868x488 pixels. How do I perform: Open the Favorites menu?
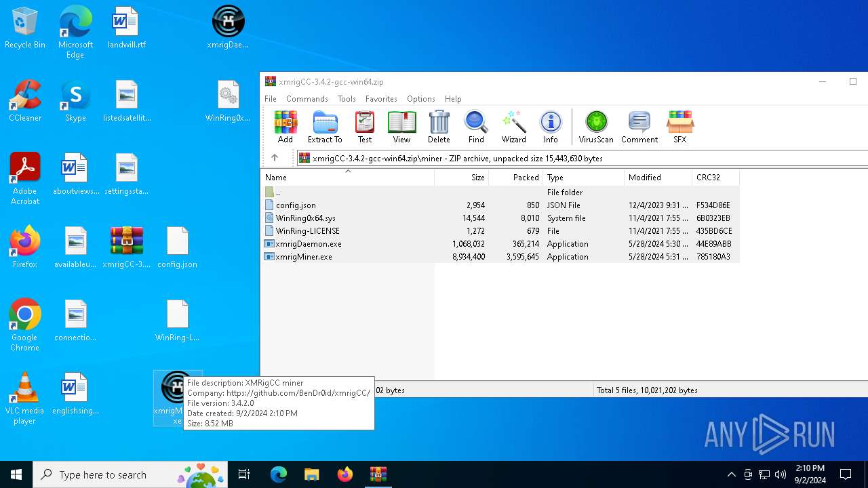[x=381, y=99]
